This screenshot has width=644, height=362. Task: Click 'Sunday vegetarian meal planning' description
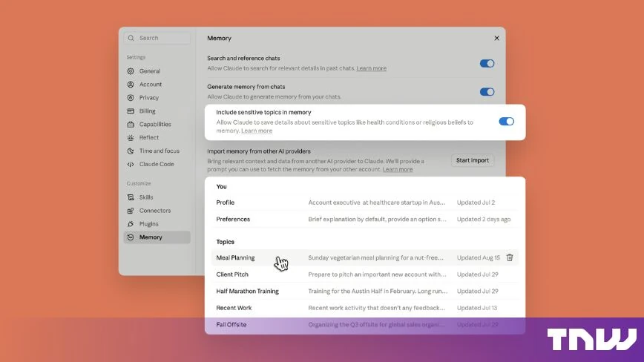376,257
